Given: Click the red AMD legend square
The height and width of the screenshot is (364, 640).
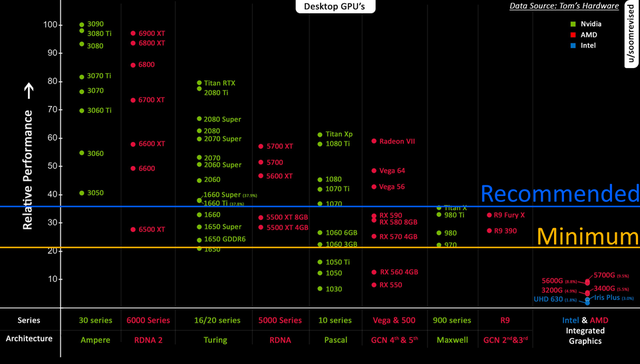Looking at the screenshot, I should tap(573, 35).
